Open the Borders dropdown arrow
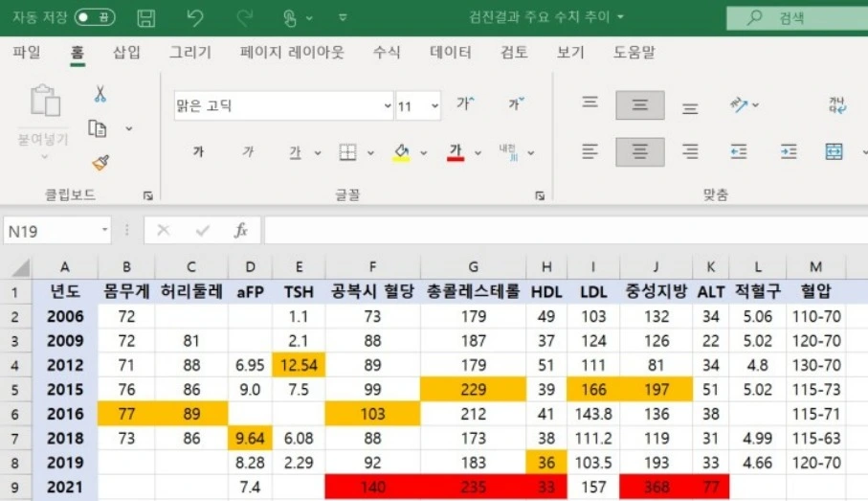The image size is (868, 501). 370,153
